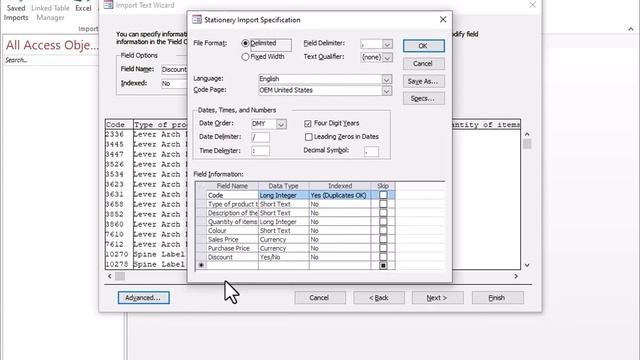Select the Sales Price field name cell
640x360 pixels.
coord(232,240)
